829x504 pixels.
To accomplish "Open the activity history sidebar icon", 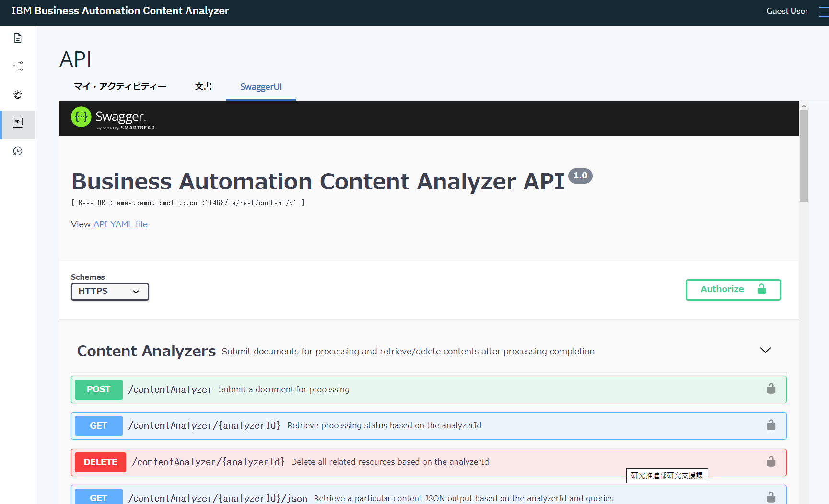I will click(17, 151).
